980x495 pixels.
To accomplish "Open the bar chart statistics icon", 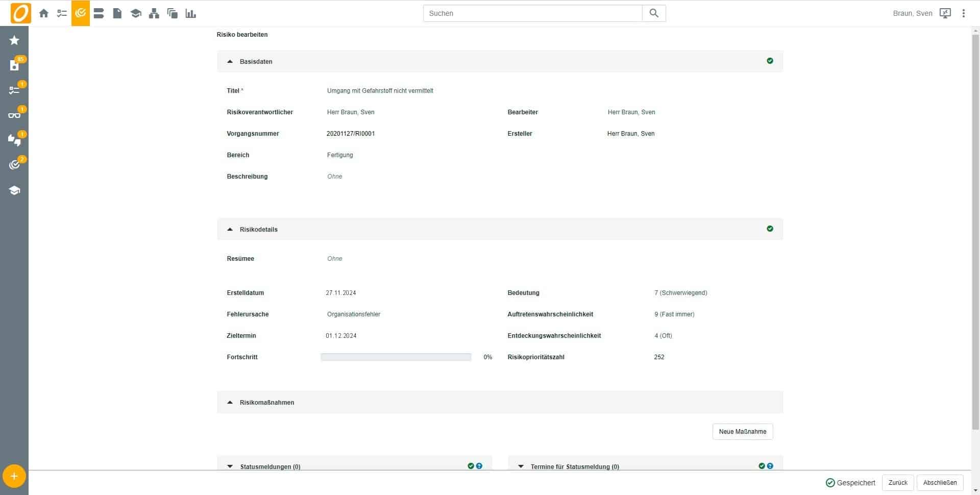I will coord(191,14).
